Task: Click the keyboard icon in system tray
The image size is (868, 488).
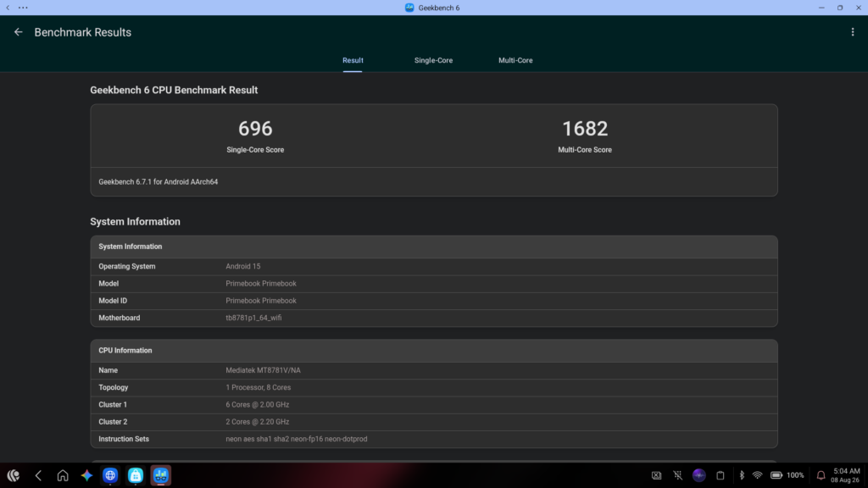Action: click(657, 475)
